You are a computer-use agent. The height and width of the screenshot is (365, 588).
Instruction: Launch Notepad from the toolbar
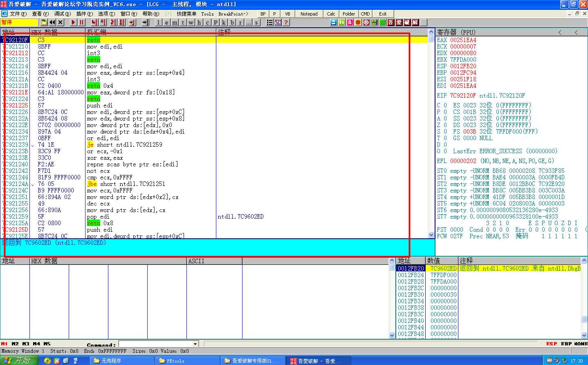(309, 14)
